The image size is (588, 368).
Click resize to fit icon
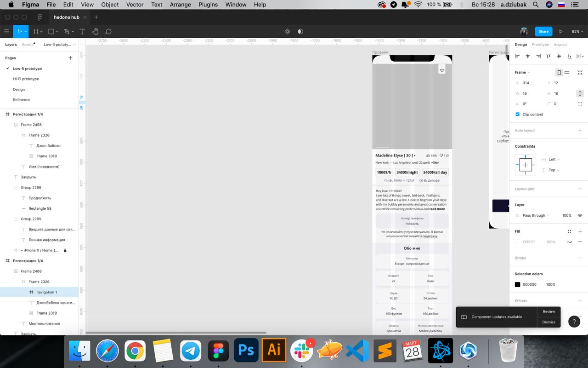(580, 72)
